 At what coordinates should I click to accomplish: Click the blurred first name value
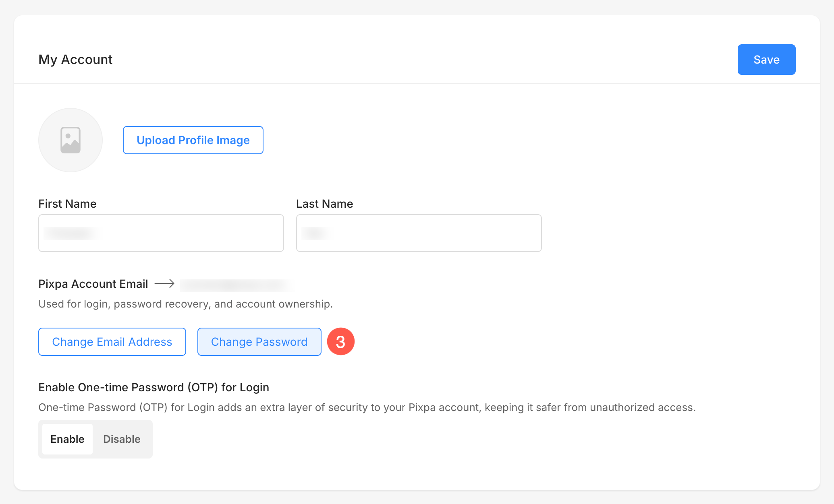click(73, 233)
